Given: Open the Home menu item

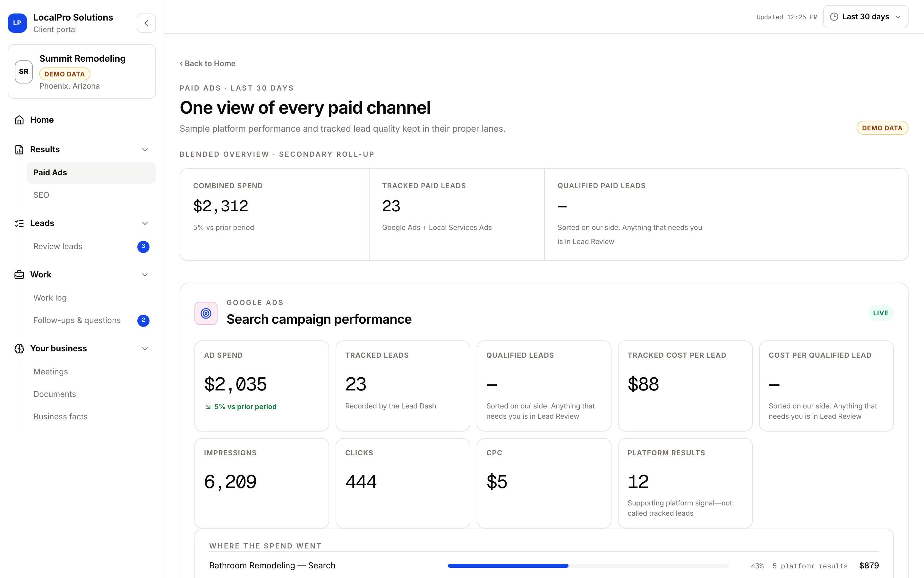Looking at the screenshot, I should pos(82,120).
